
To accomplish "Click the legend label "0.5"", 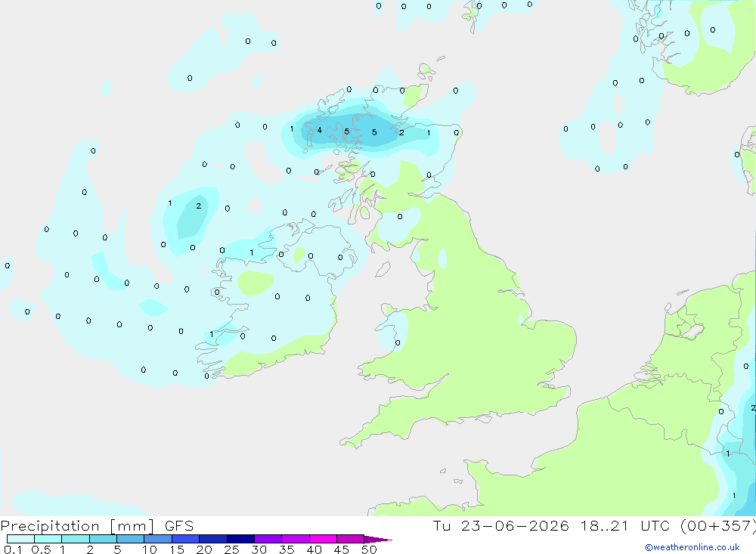I will pyautogui.click(x=41, y=549).
